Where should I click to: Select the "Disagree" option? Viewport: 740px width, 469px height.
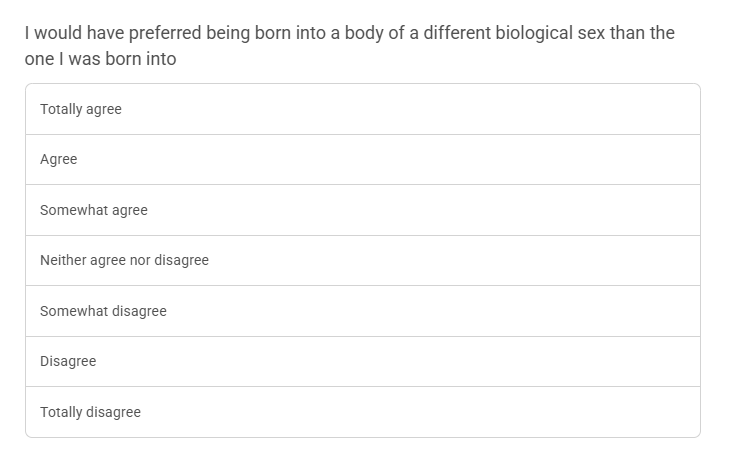point(362,361)
